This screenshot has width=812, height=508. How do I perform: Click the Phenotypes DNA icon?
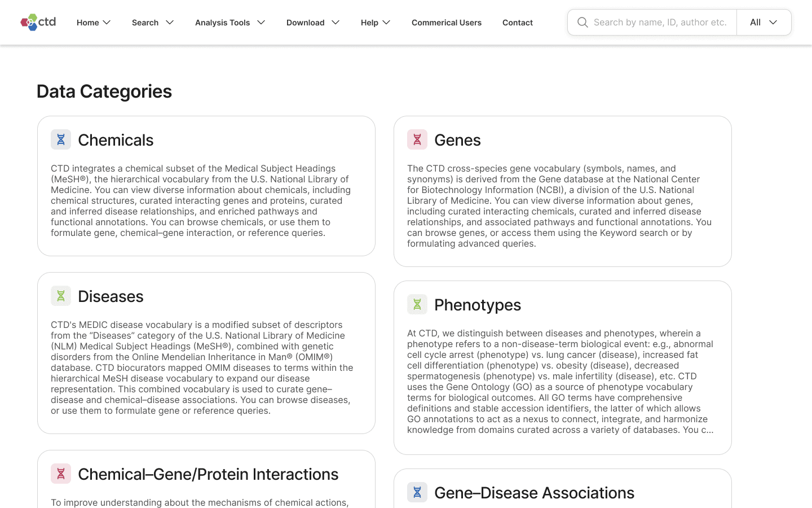(x=417, y=304)
